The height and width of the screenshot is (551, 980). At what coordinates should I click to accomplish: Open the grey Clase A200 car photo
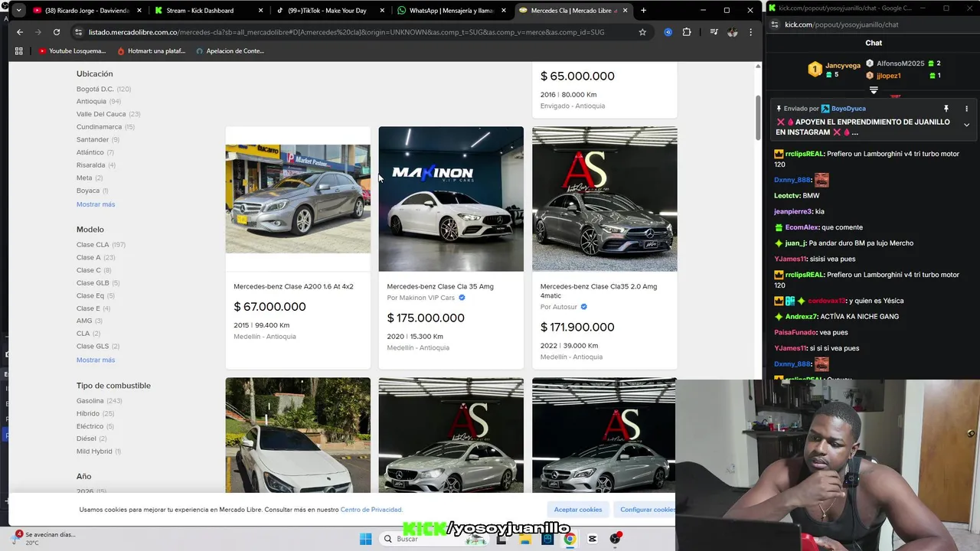[298, 199]
